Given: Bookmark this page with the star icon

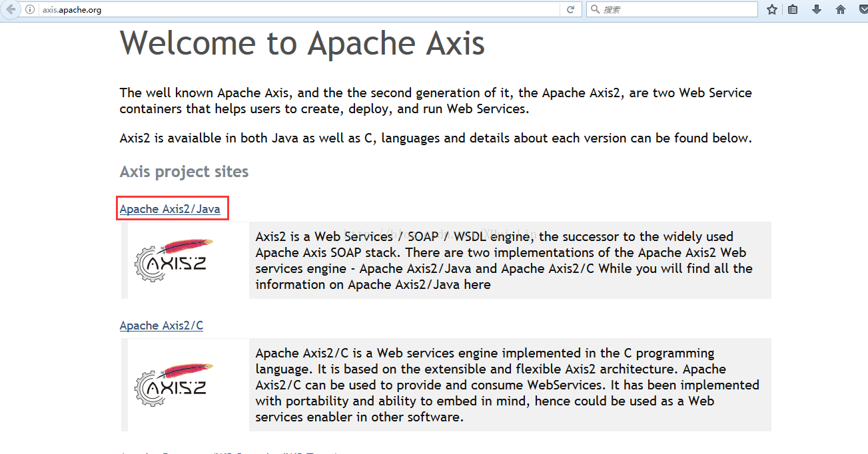Looking at the screenshot, I should point(772,10).
